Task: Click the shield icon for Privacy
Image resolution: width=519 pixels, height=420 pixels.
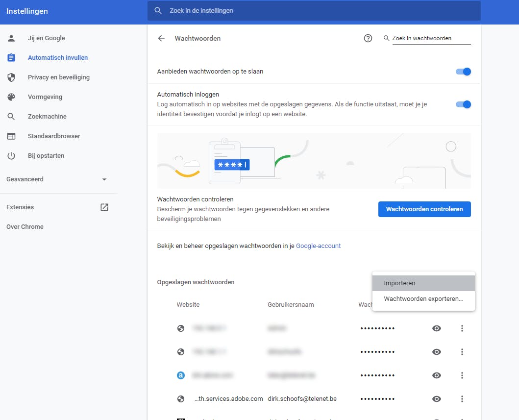Action: point(11,77)
